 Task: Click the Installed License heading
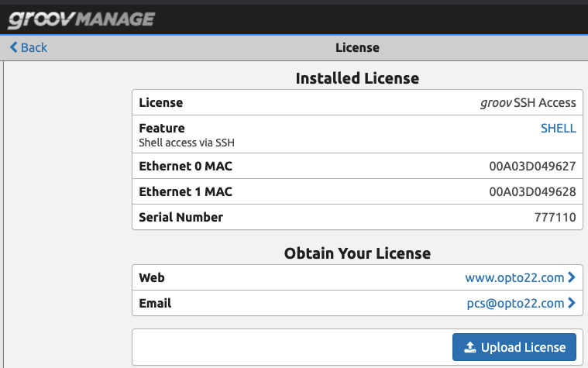357,78
